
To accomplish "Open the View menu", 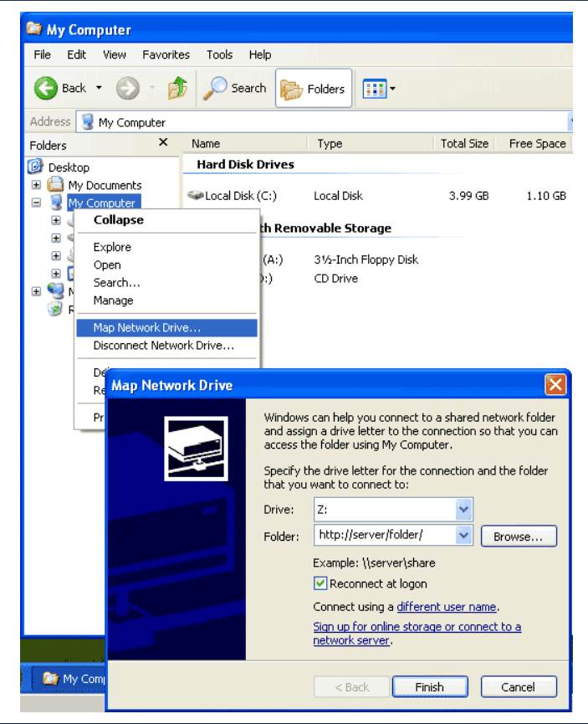I will point(115,54).
